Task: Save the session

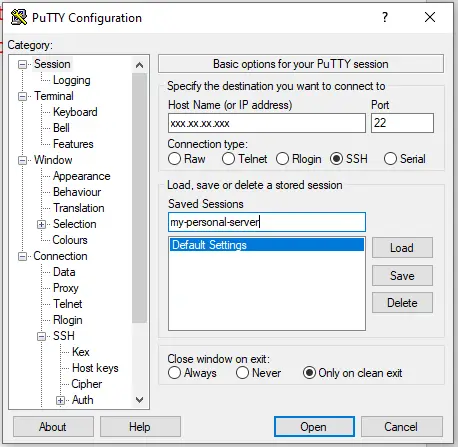Action: [x=402, y=276]
